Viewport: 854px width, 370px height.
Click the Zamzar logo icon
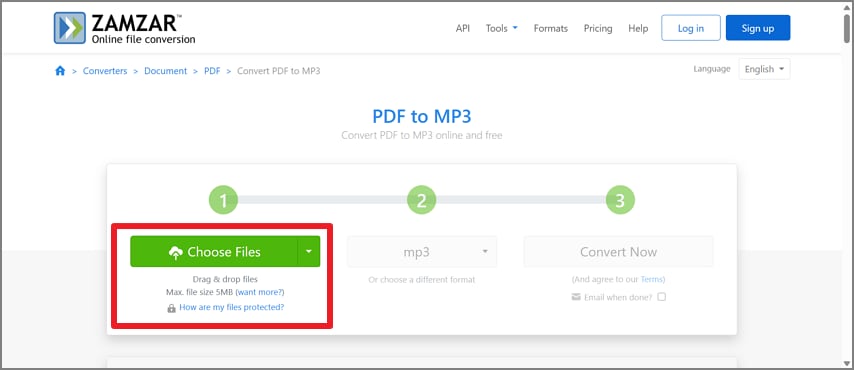click(70, 28)
